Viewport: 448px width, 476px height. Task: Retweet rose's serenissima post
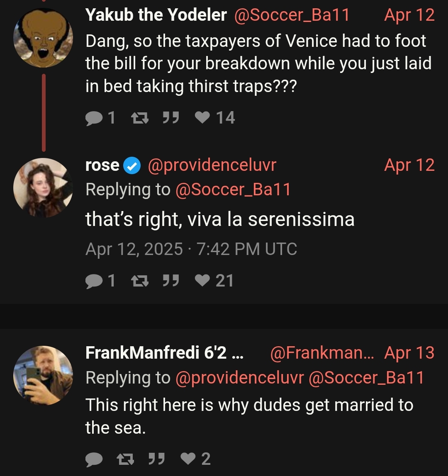[x=136, y=281]
